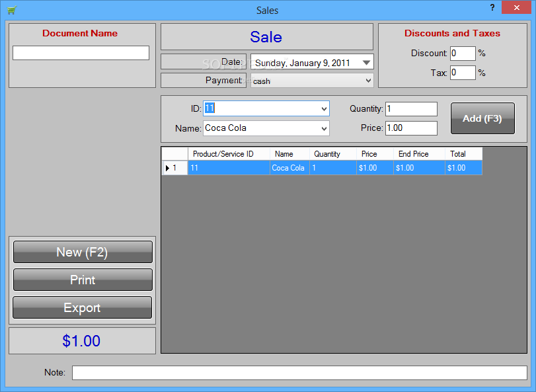
Task: Expand the Name combo box arrow
Action: (324, 129)
